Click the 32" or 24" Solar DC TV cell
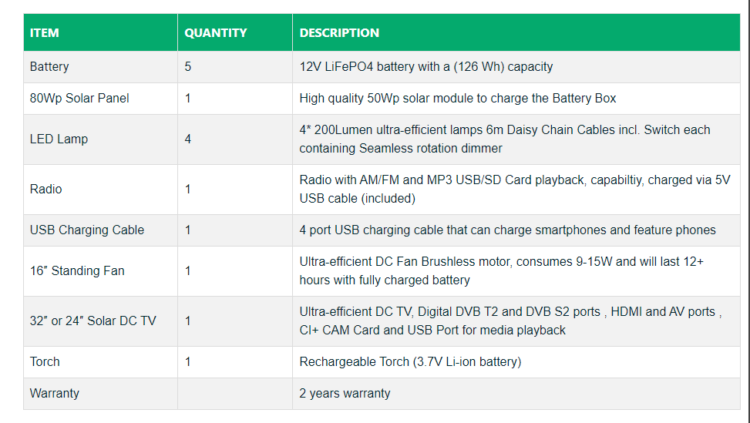The image size is (750, 423). [x=92, y=321]
